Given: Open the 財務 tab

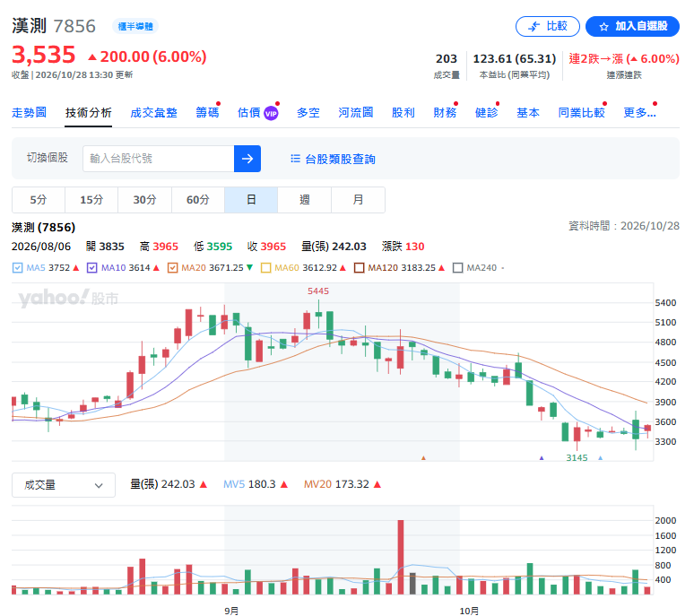Looking at the screenshot, I should click(445, 113).
